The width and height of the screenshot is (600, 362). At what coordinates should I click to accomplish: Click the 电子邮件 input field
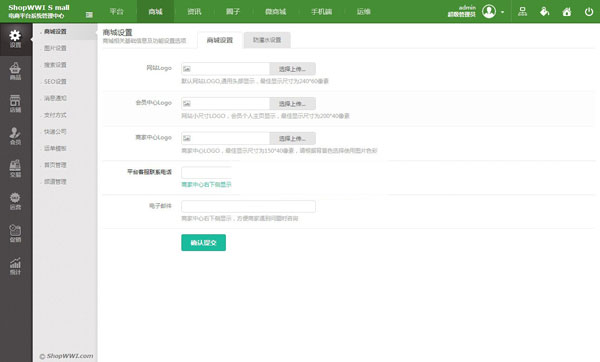tap(248, 207)
